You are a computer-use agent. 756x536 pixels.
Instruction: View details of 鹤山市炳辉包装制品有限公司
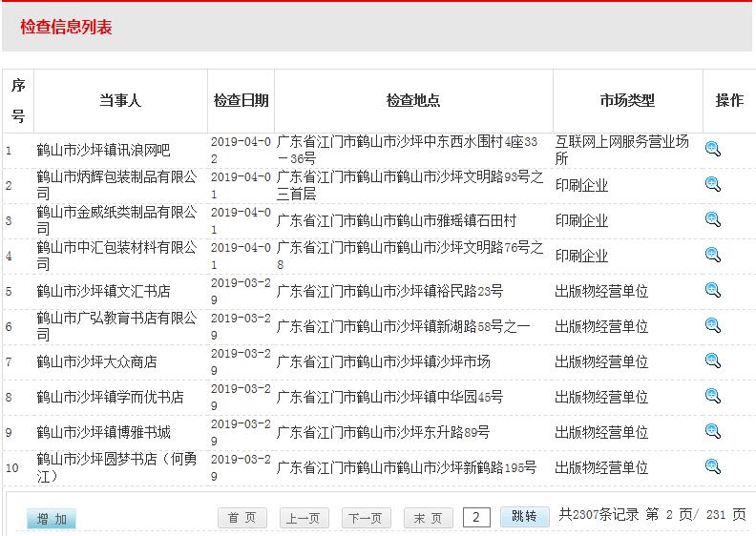712,184
